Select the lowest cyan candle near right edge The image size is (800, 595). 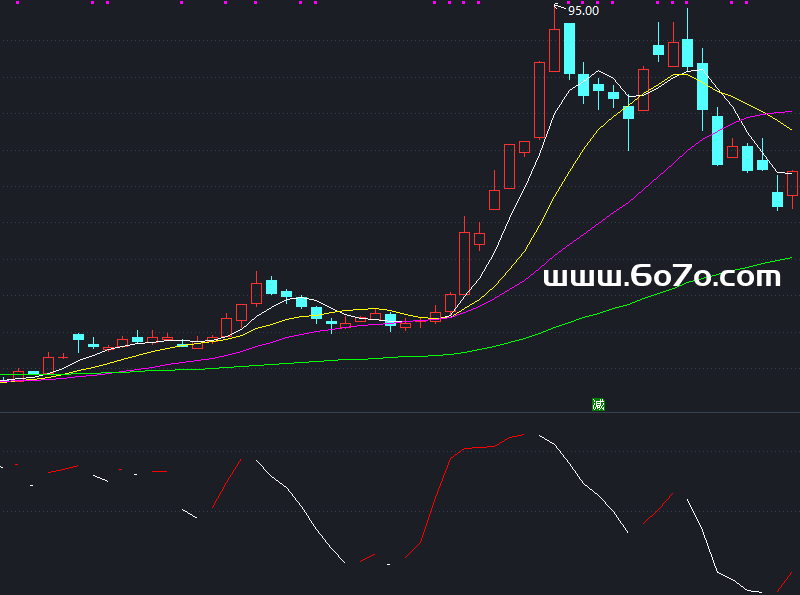click(777, 199)
